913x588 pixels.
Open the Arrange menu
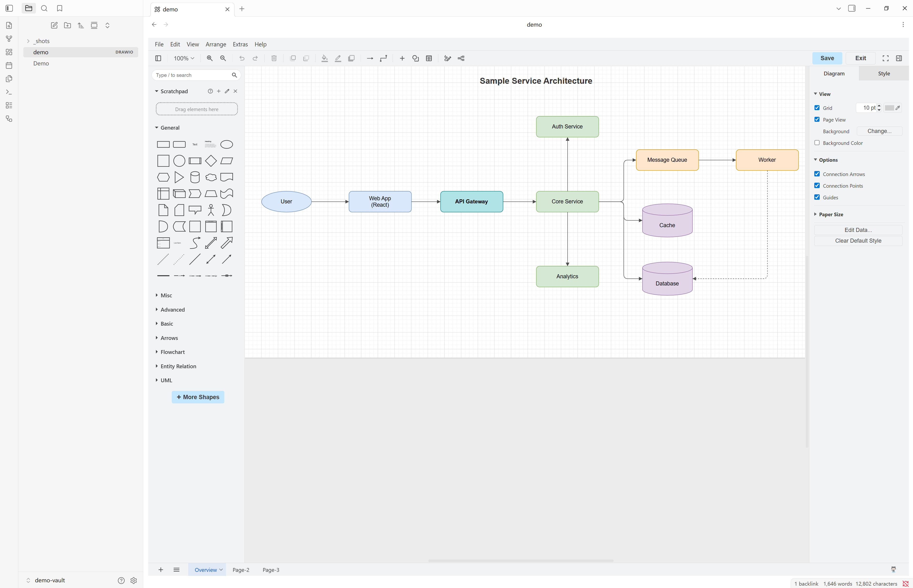(216, 44)
